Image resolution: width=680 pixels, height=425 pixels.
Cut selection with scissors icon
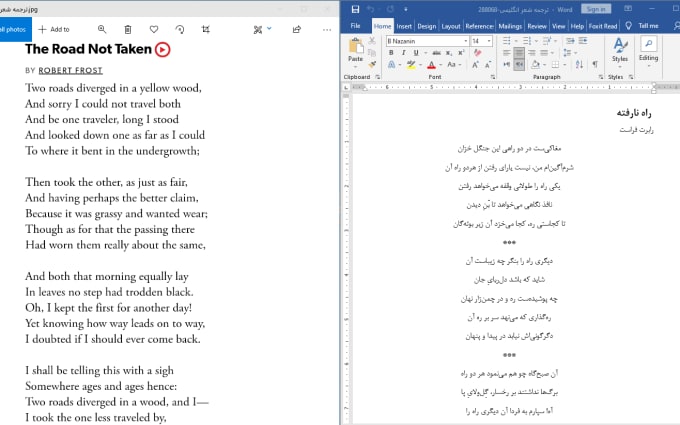click(x=372, y=41)
